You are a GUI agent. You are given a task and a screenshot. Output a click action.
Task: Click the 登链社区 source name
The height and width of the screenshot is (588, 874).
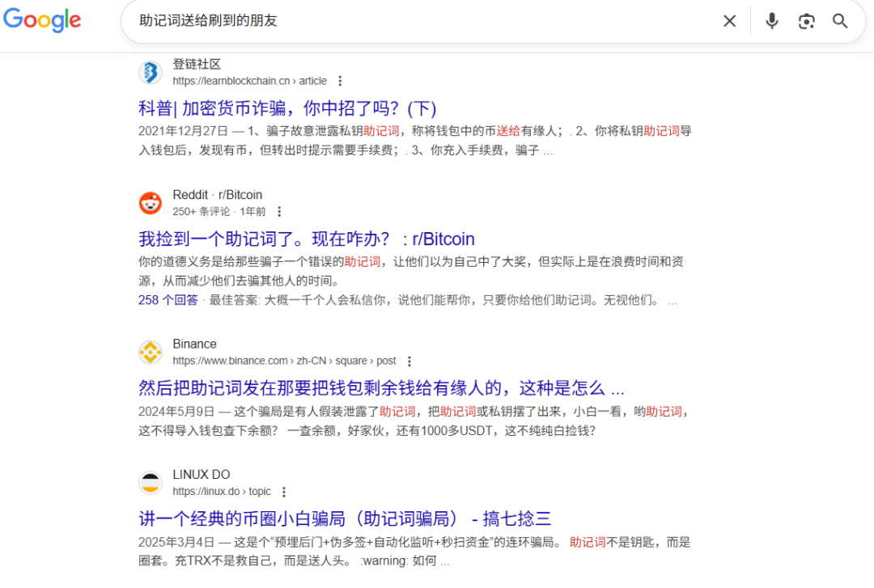tap(197, 64)
